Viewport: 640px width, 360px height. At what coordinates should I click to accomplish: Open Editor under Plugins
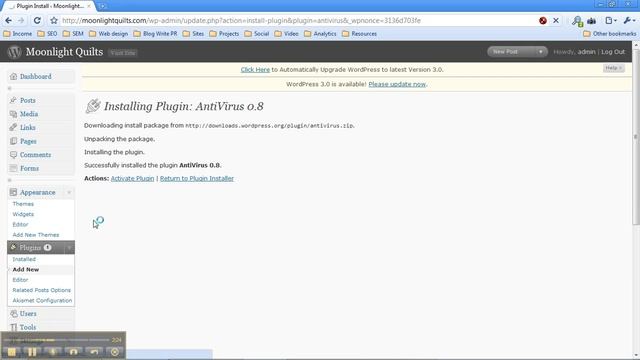coord(20,280)
